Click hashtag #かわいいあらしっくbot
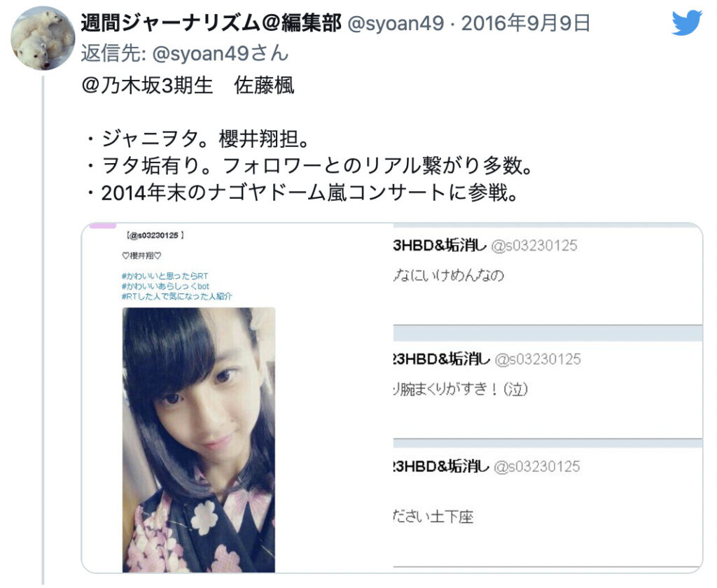717x588 pixels. point(165,286)
